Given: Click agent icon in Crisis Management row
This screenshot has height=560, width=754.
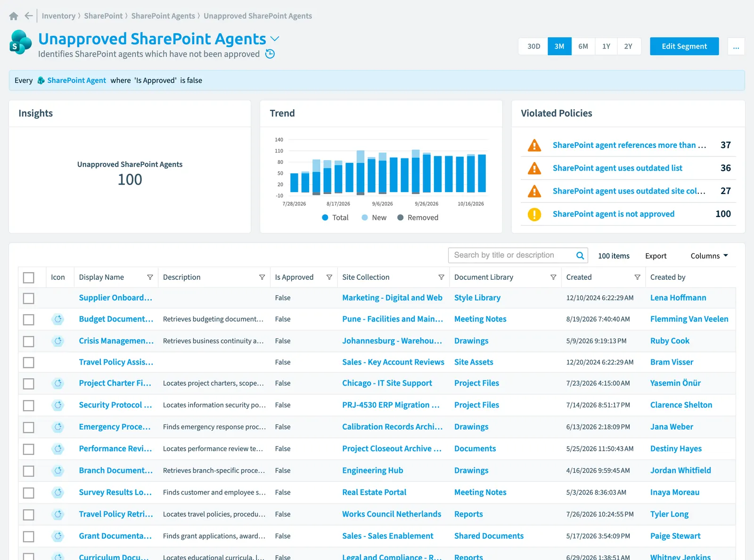Looking at the screenshot, I should click(58, 341).
